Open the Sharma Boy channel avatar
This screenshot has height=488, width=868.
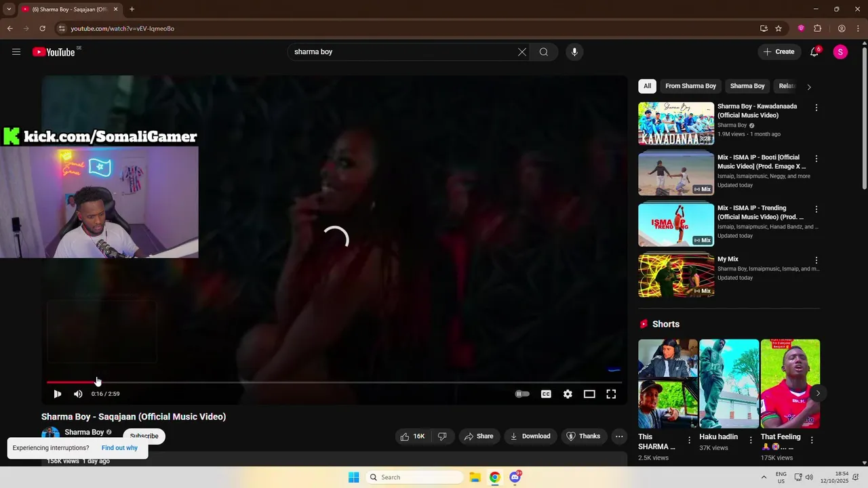point(50,435)
